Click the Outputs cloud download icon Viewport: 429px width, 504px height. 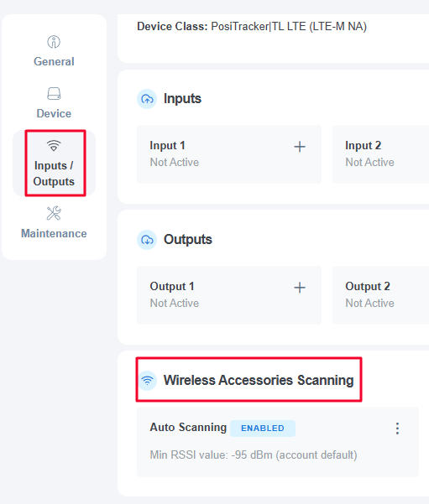147,240
